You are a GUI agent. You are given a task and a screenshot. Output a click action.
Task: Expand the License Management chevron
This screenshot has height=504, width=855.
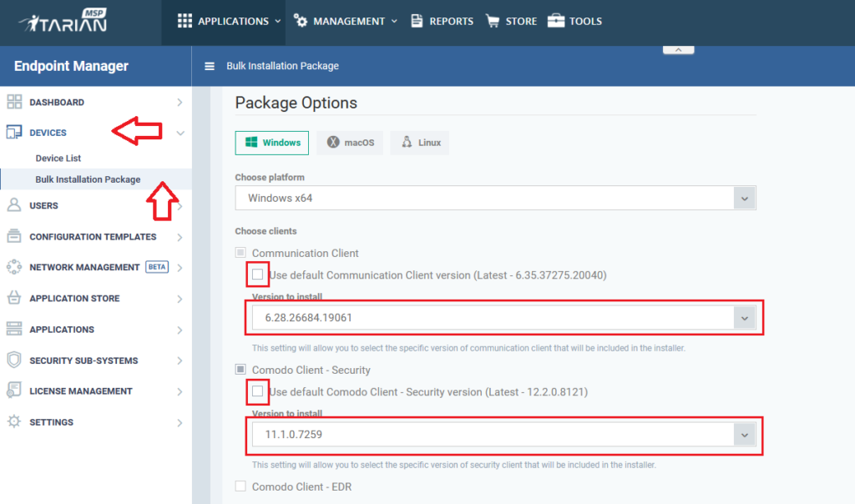(180, 391)
